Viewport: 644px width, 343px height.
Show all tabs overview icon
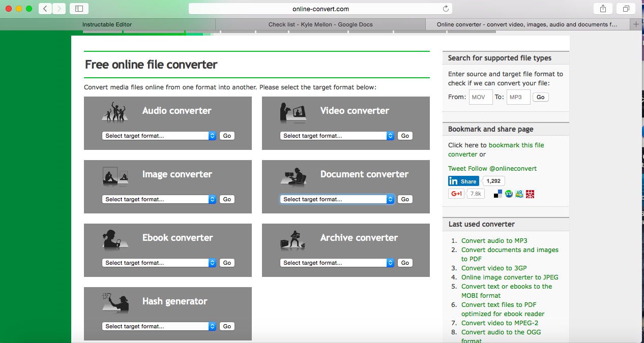pyautogui.click(x=626, y=9)
